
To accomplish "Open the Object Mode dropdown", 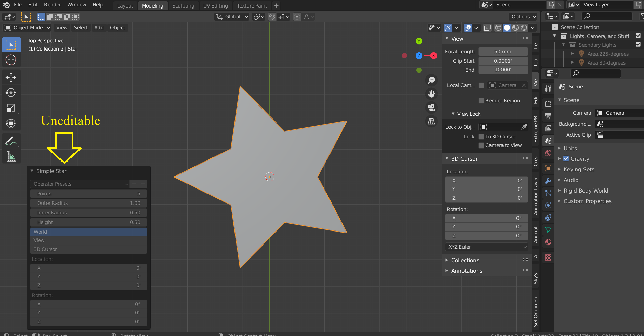I will click(x=27, y=28).
